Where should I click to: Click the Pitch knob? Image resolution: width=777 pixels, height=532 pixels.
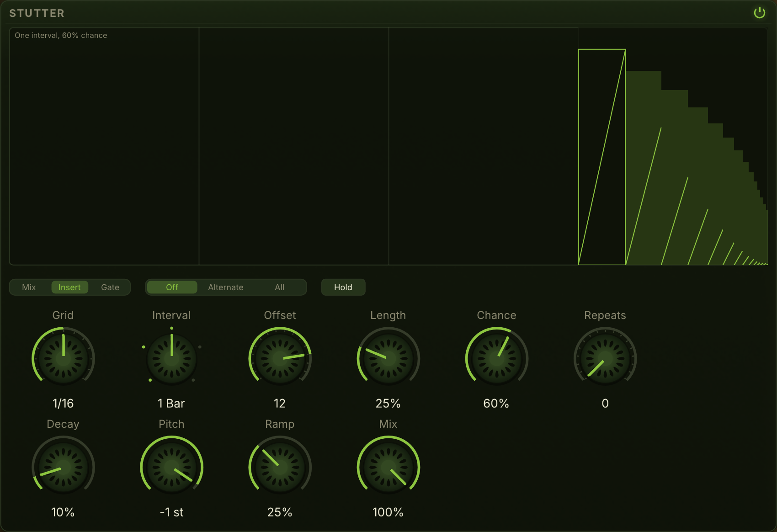[171, 467]
